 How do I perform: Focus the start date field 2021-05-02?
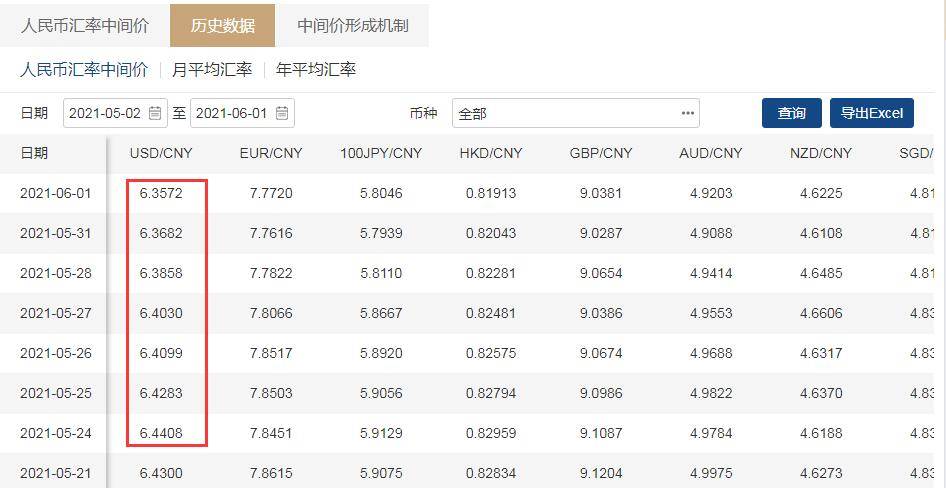(107, 113)
